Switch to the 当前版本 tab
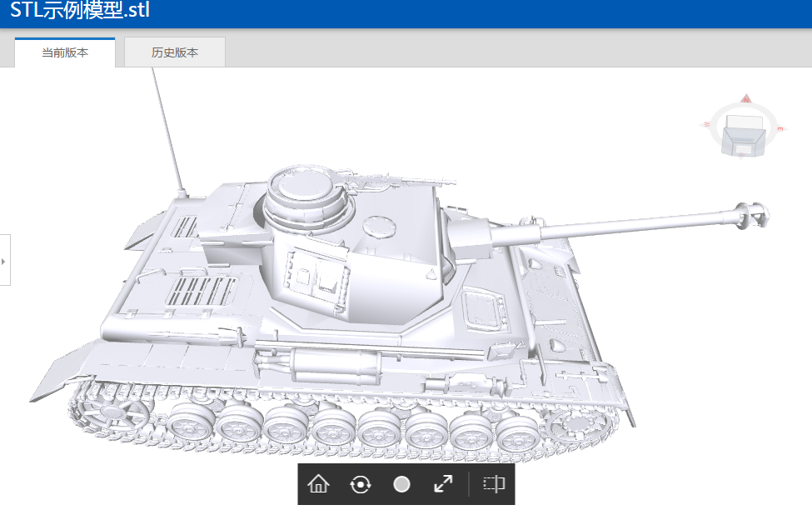Viewport: 812px width, 510px height. [x=65, y=52]
